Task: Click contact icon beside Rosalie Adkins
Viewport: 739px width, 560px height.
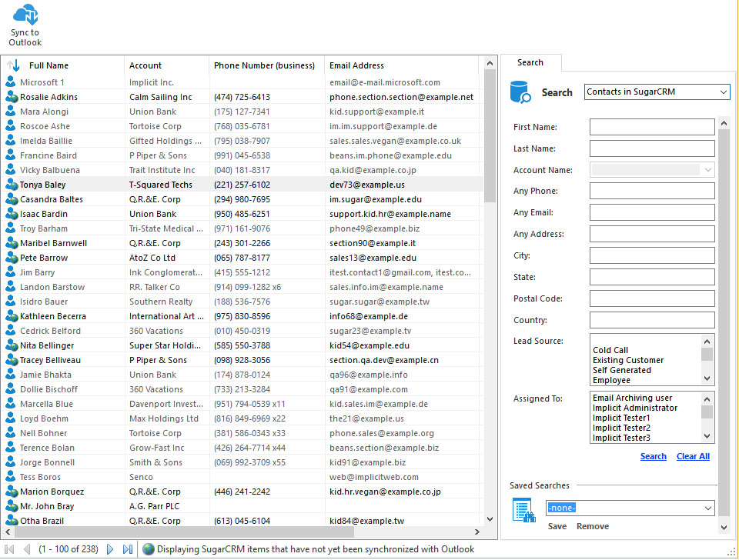Action: click(x=11, y=97)
